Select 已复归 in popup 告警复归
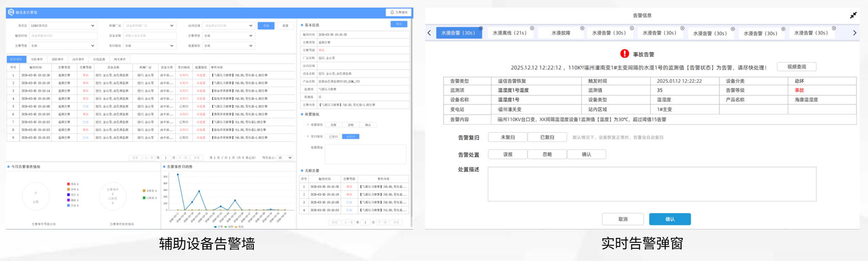The width and height of the screenshot is (868, 261). [x=547, y=137]
